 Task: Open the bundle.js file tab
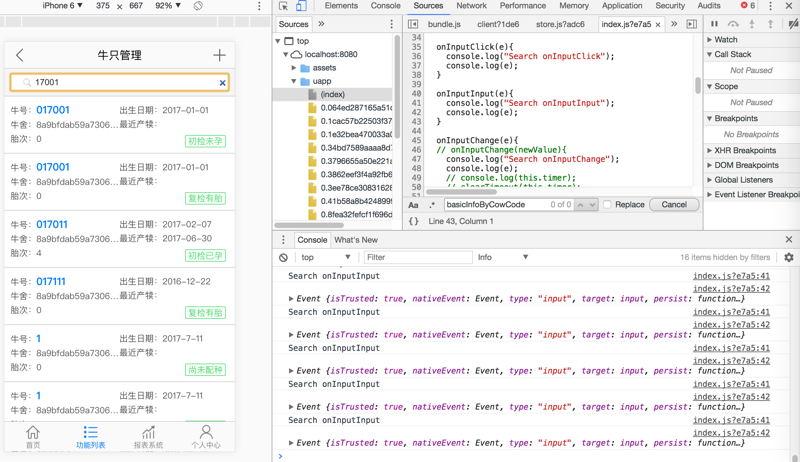point(444,24)
